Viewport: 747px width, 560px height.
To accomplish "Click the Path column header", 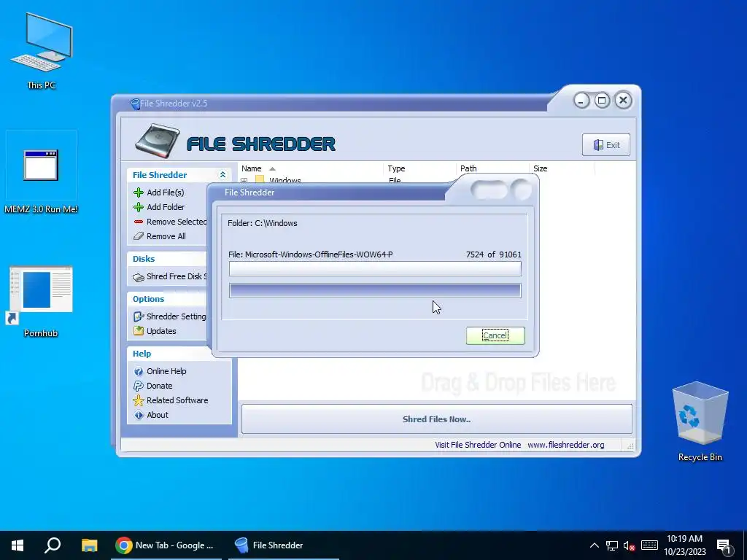I will click(492, 168).
